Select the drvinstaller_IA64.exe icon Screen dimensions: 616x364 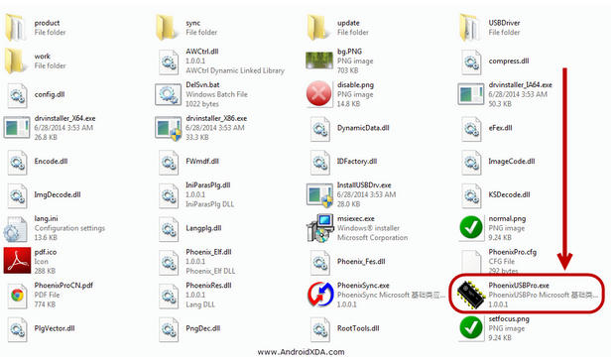(x=470, y=94)
